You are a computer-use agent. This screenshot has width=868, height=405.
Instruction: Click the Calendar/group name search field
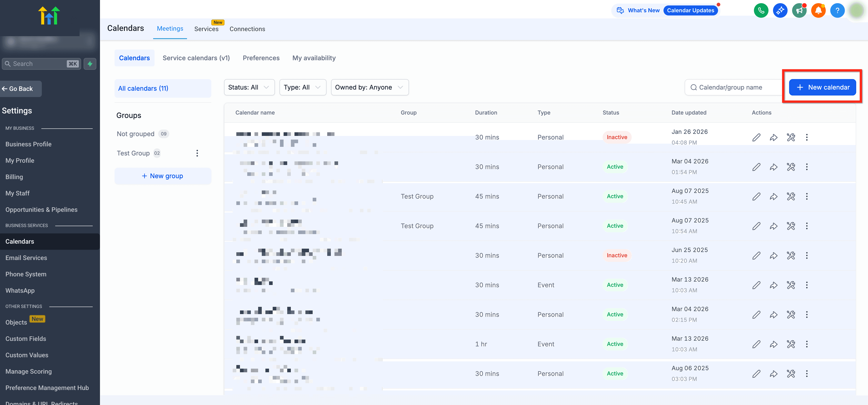tap(733, 87)
